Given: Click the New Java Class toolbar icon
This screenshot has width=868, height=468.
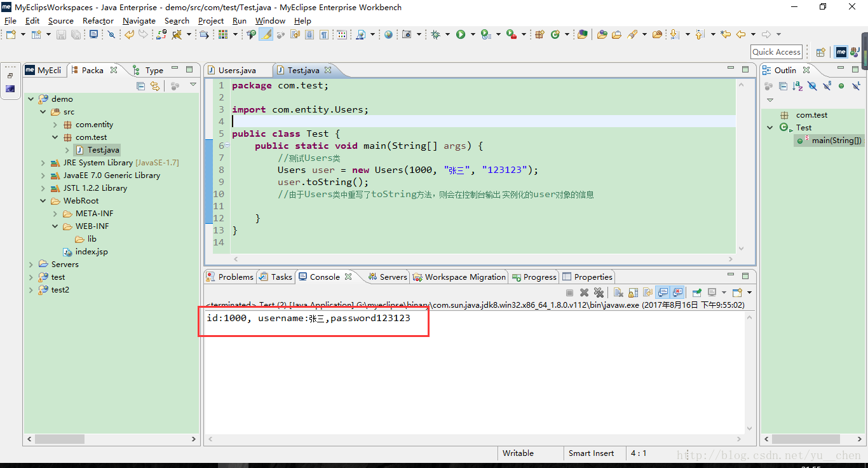Looking at the screenshot, I should [x=555, y=34].
